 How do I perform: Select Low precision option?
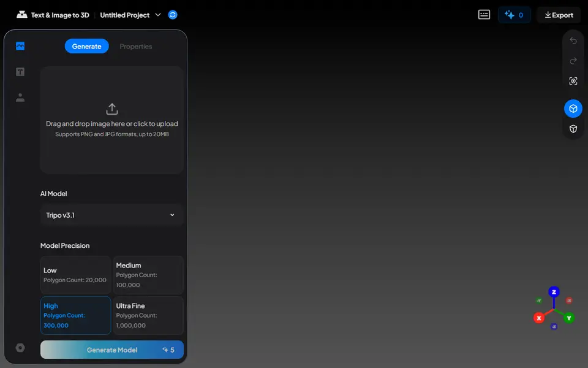76,275
